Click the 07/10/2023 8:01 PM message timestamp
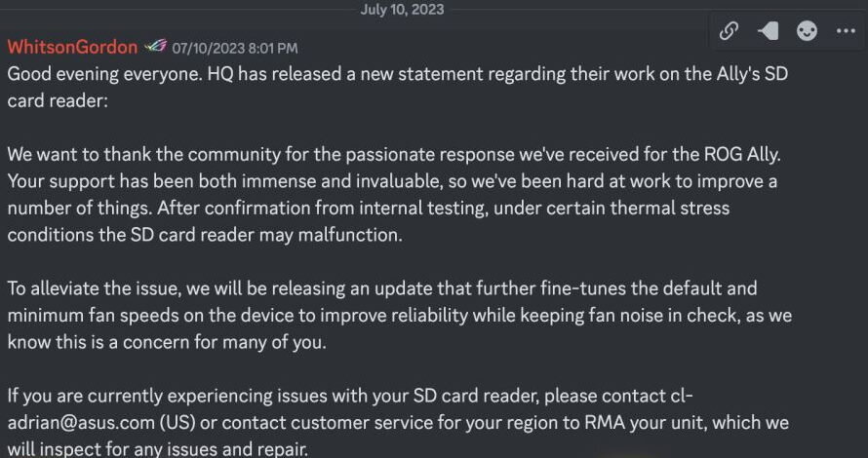 pos(235,48)
